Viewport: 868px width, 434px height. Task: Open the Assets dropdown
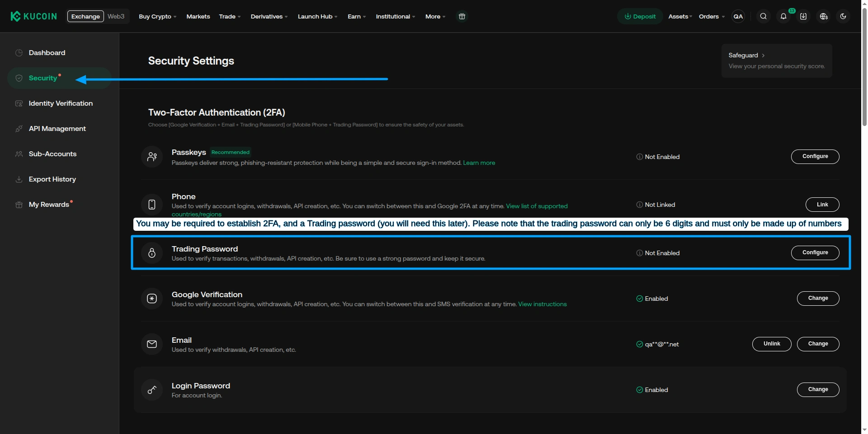pos(680,16)
